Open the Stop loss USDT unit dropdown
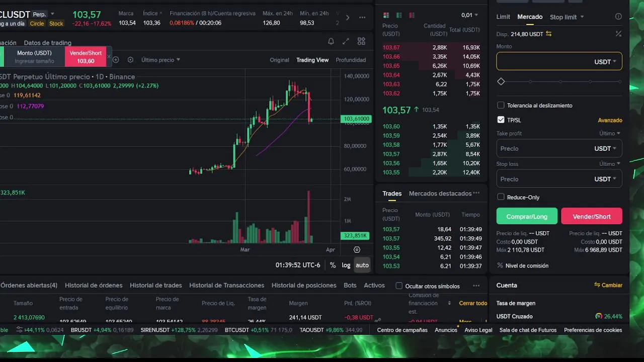 (x=605, y=179)
